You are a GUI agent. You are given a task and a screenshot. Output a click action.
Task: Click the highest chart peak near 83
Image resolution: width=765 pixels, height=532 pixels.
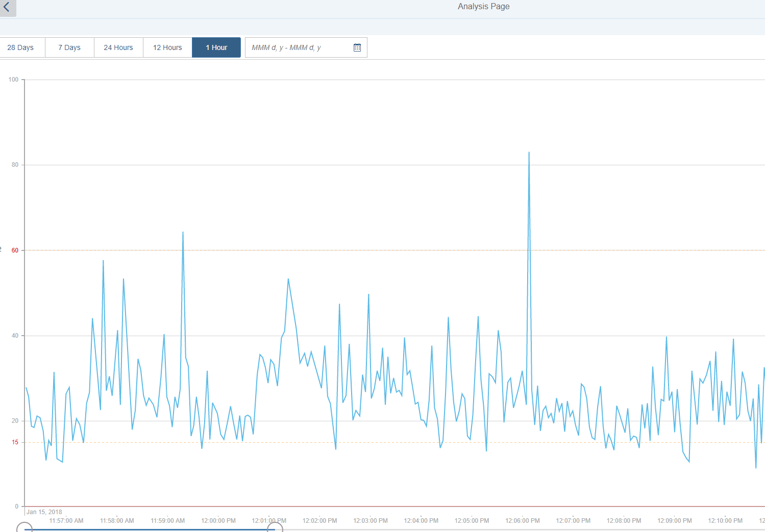coord(529,153)
